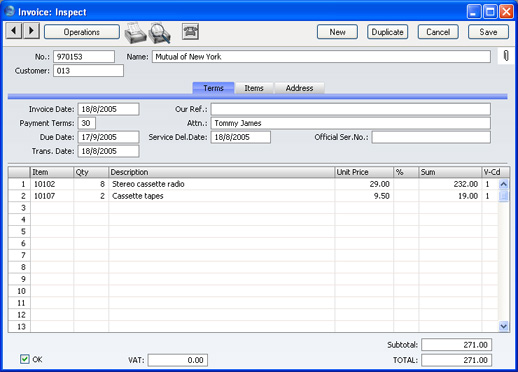518x372 pixels.
Task: Switch to the Terms tab
Action: point(213,88)
